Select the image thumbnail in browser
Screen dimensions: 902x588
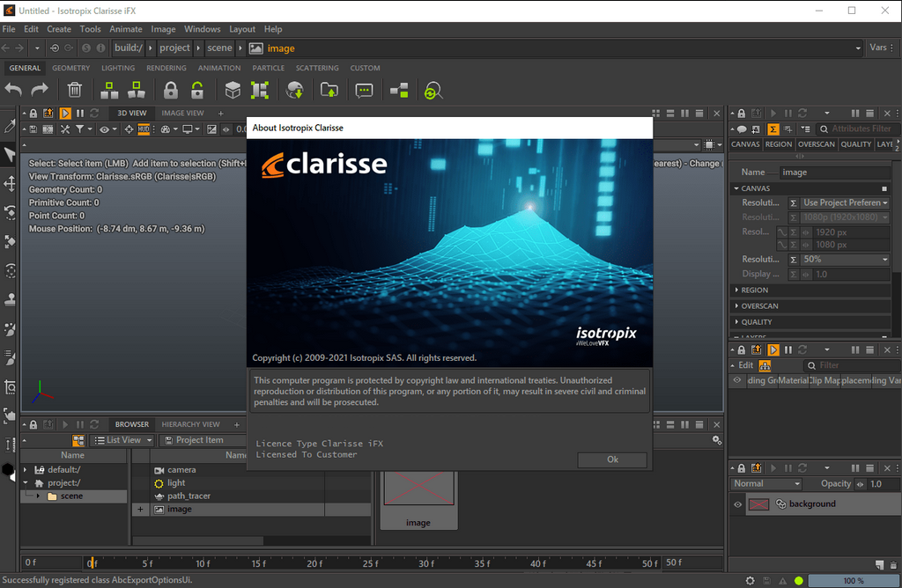[x=418, y=499]
